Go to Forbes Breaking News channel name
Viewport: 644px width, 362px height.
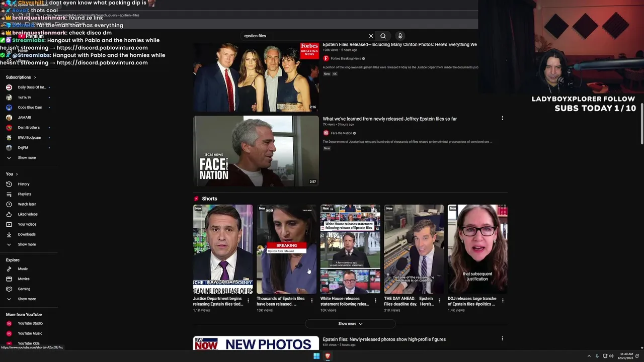(x=346, y=58)
